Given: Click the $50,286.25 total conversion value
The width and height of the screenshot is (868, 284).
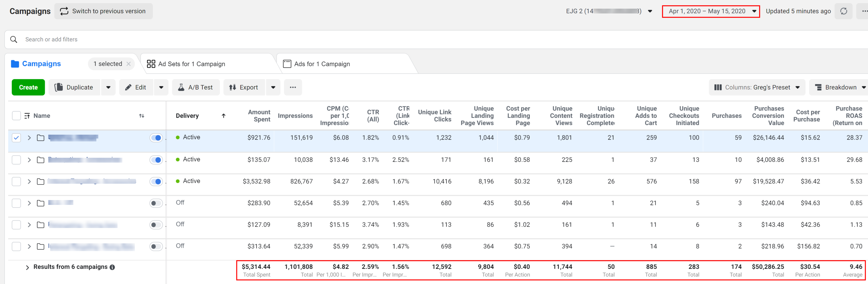Looking at the screenshot, I should pyautogui.click(x=768, y=267).
